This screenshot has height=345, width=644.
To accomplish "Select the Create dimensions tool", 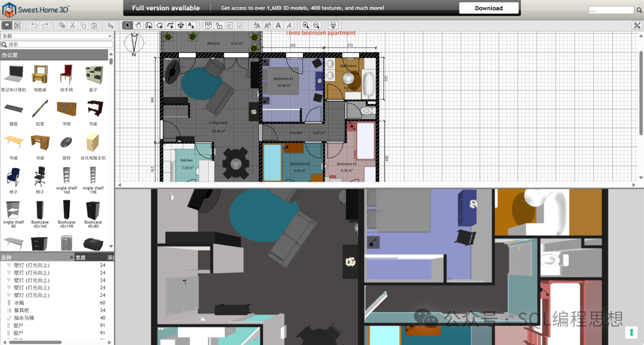I will (181, 25).
